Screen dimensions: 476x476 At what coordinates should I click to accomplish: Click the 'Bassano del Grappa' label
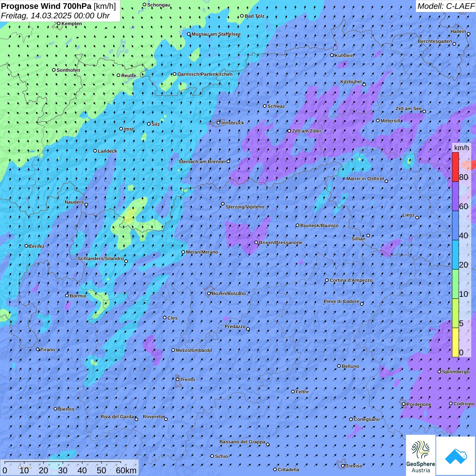click(x=242, y=442)
